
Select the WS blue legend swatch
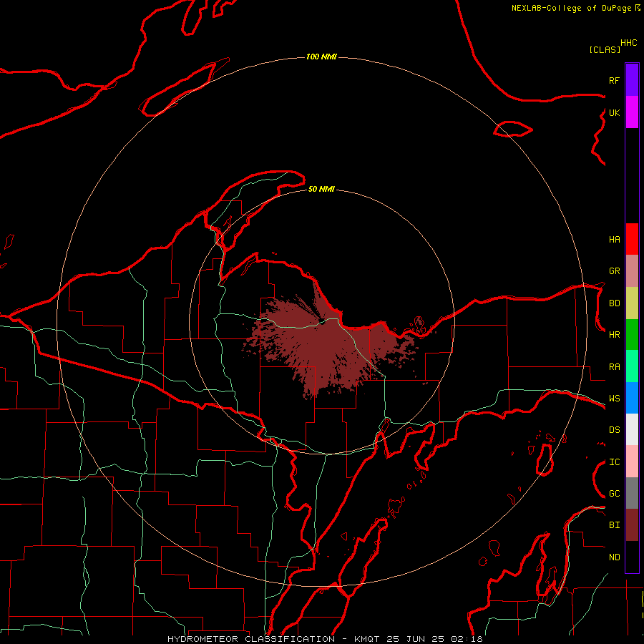point(632,398)
